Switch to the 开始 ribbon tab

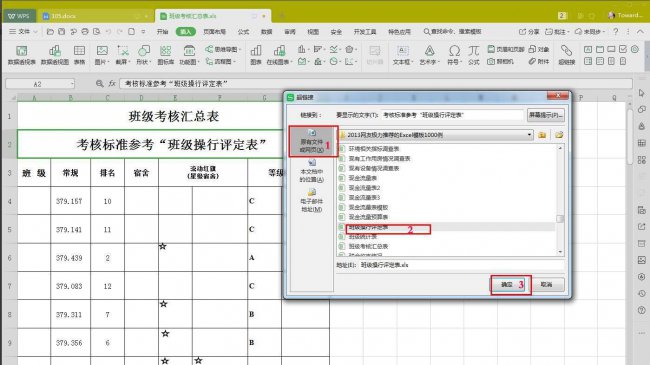[162, 32]
